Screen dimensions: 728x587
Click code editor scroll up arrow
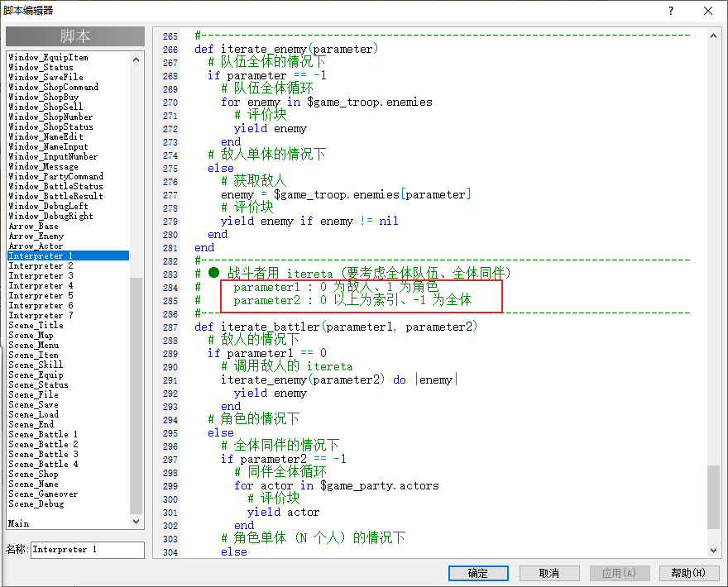[714, 36]
